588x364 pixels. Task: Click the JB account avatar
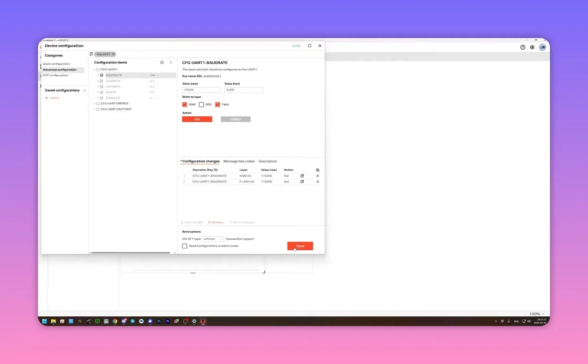pos(542,47)
